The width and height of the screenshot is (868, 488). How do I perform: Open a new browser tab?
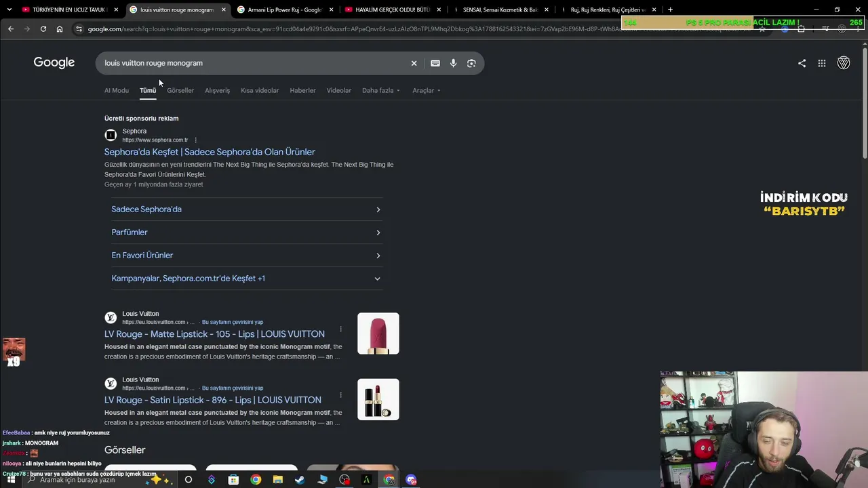click(x=670, y=9)
